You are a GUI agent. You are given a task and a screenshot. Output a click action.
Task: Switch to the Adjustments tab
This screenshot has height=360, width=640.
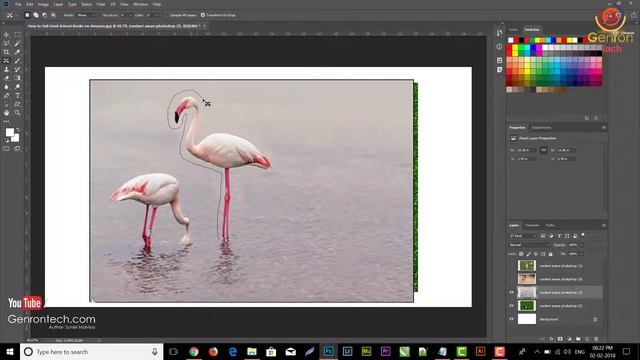(541, 128)
